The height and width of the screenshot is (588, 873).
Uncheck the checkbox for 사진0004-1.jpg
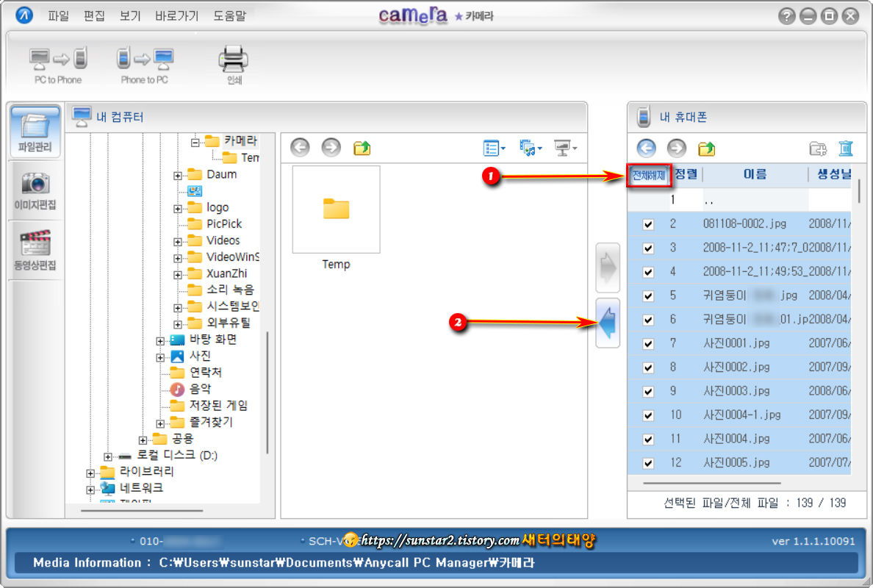pos(648,416)
